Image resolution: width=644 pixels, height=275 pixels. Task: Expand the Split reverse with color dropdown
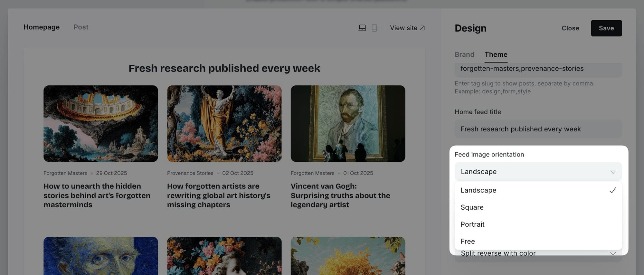click(538, 253)
